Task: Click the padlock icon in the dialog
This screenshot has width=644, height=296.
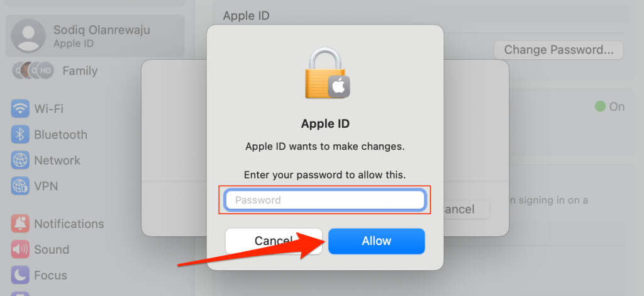Action: point(327,73)
